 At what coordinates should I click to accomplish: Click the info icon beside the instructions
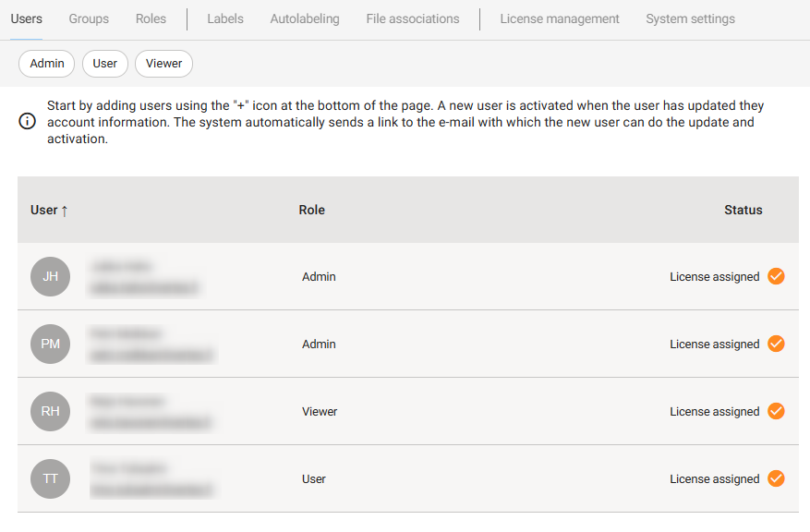pyautogui.click(x=28, y=123)
